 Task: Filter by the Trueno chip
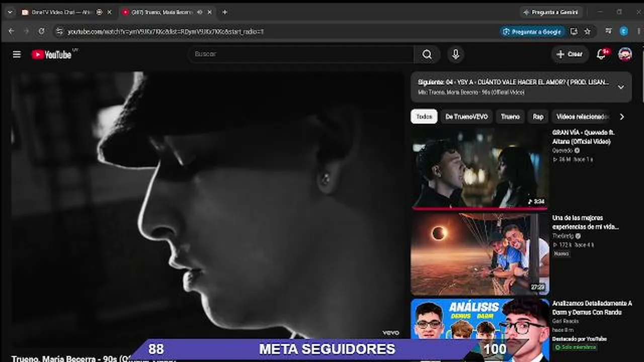coord(510,117)
